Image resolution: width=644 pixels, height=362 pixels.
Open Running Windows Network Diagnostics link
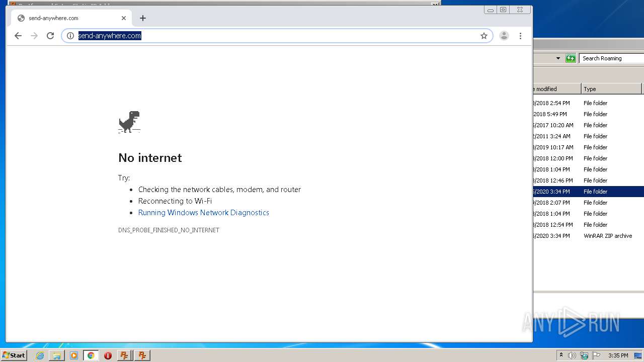pos(204,213)
